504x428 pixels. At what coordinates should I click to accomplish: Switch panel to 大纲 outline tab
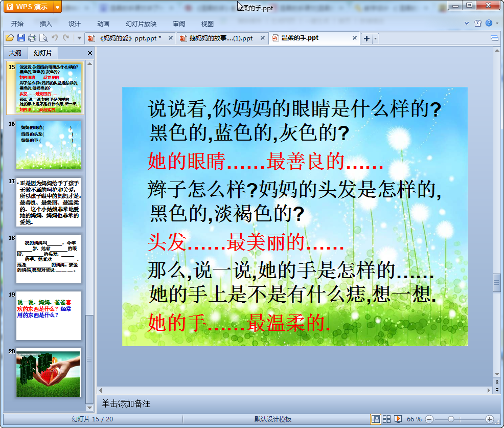[x=15, y=53]
